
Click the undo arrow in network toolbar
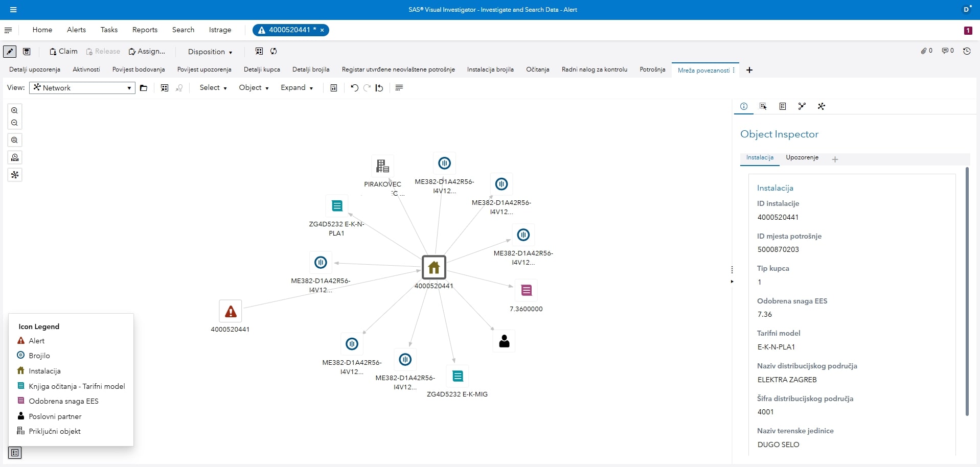(354, 88)
